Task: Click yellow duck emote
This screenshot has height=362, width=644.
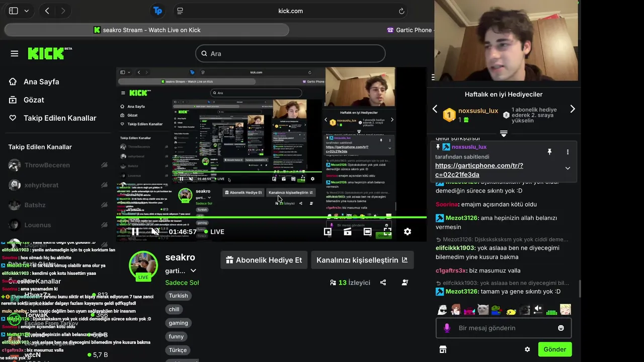Action: [511, 311]
